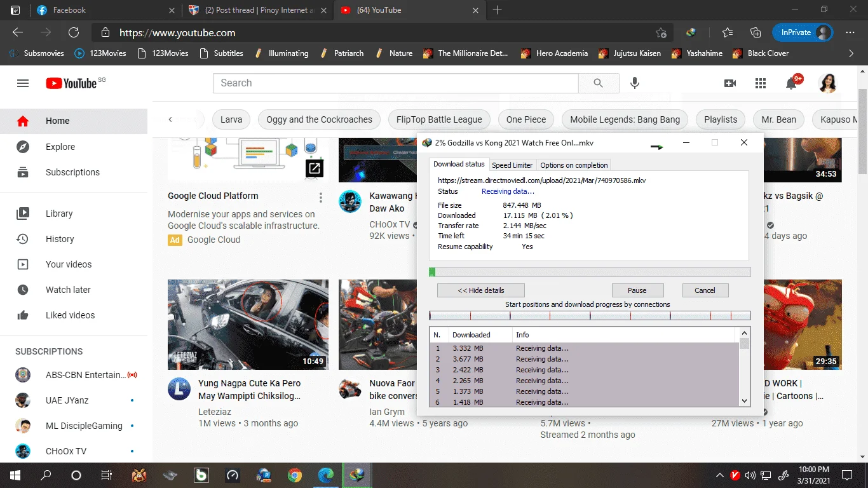Click the IDM extension icon in Edge toolbar
The height and width of the screenshot is (488, 868).
(692, 32)
